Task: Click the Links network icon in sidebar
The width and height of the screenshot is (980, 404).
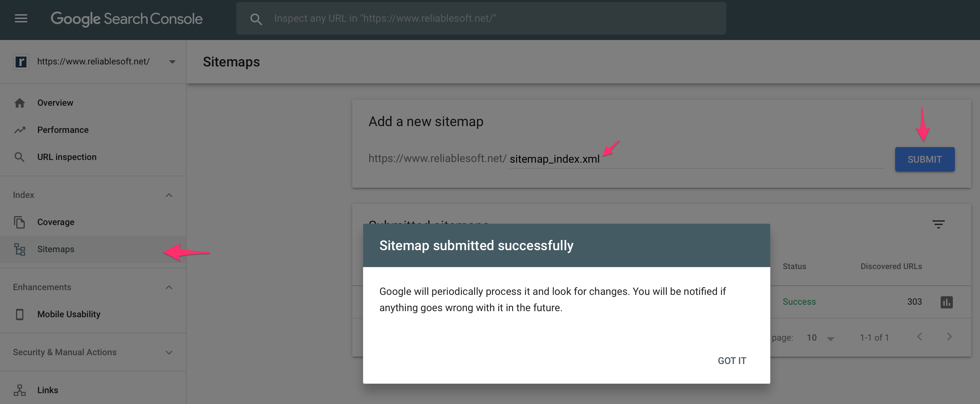Action: [19, 390]
